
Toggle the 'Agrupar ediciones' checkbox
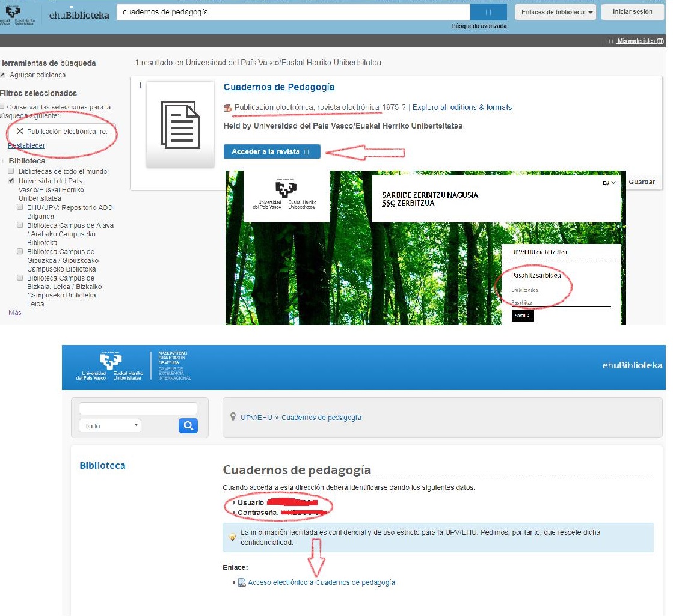4,75
